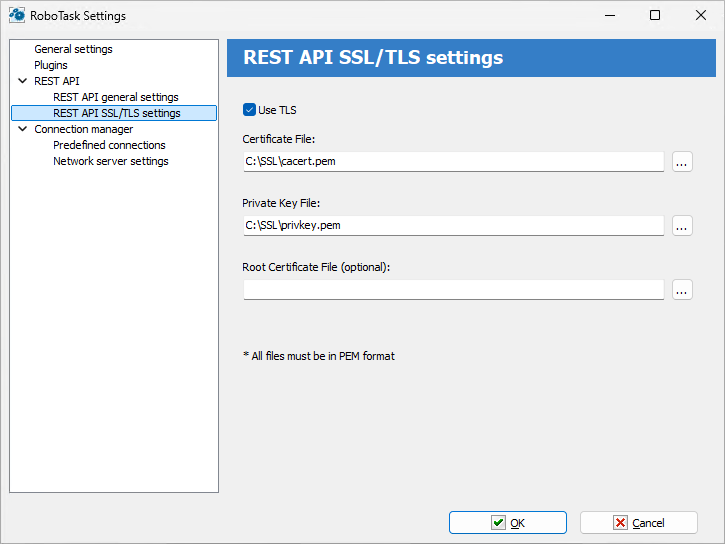Click the REST API SSL/TLS settings heading

[373, 58]
